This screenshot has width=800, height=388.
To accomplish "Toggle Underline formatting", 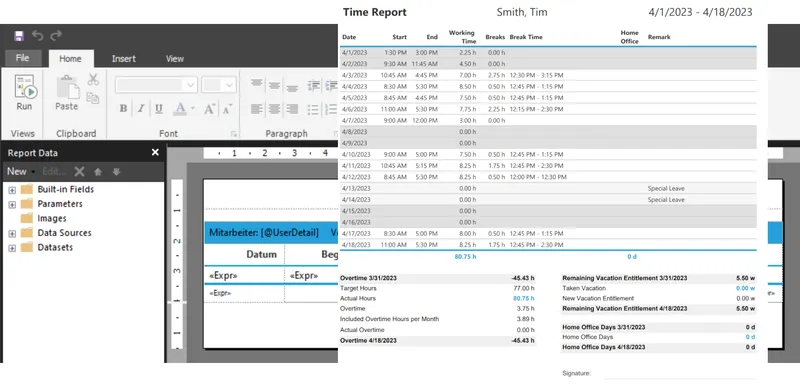I will click(x=159, y=109).
